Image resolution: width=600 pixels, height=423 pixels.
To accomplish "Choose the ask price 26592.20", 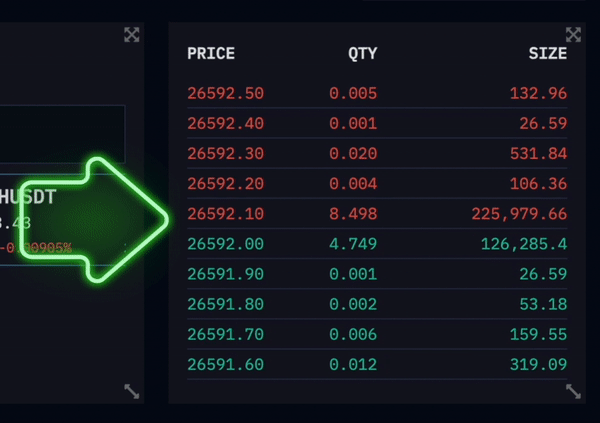I will 225,184.
